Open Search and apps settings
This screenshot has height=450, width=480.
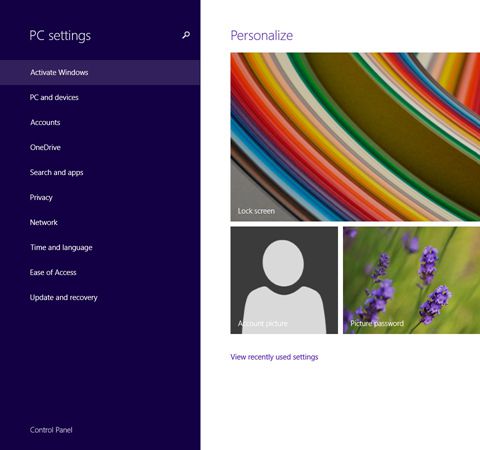[100, 172]
